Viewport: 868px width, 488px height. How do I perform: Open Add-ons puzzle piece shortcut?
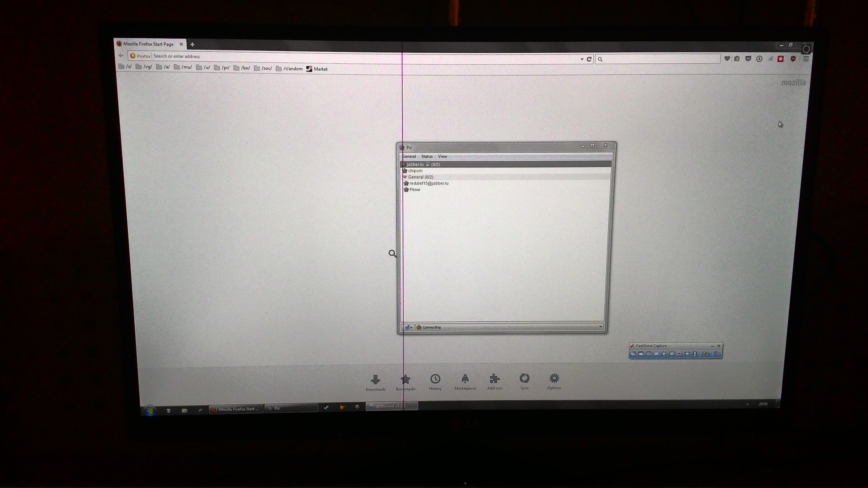coord(495,382)
